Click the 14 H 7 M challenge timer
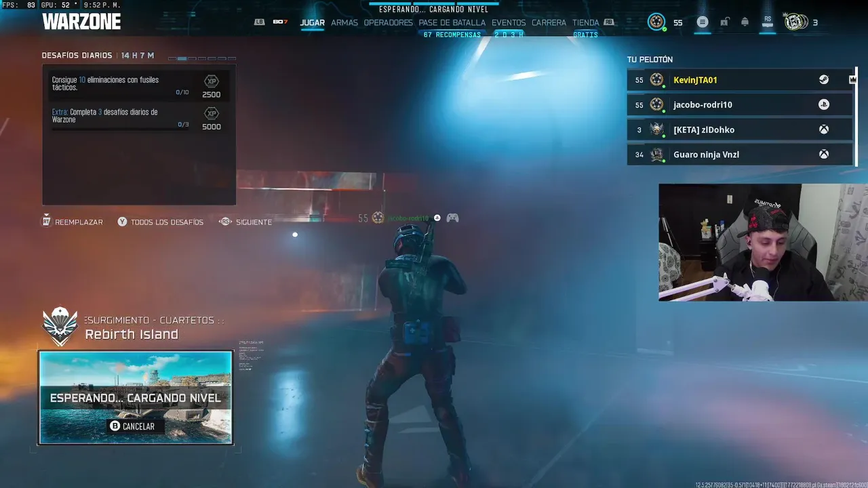This screenshot has width=868, height=488. pyautogui.click(x=138, y=56)
